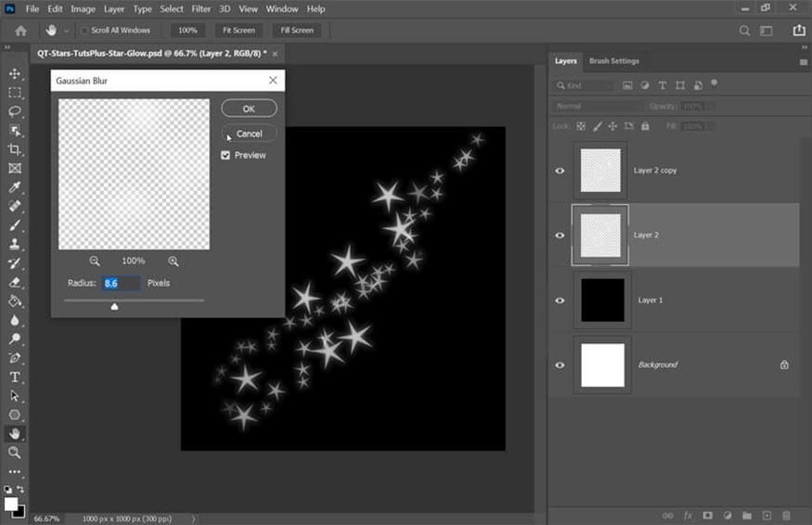Select the Spot Healing Brush tool
Image resolution: width=812 pixels, height=525 pixels.
(x=15, y=206)
